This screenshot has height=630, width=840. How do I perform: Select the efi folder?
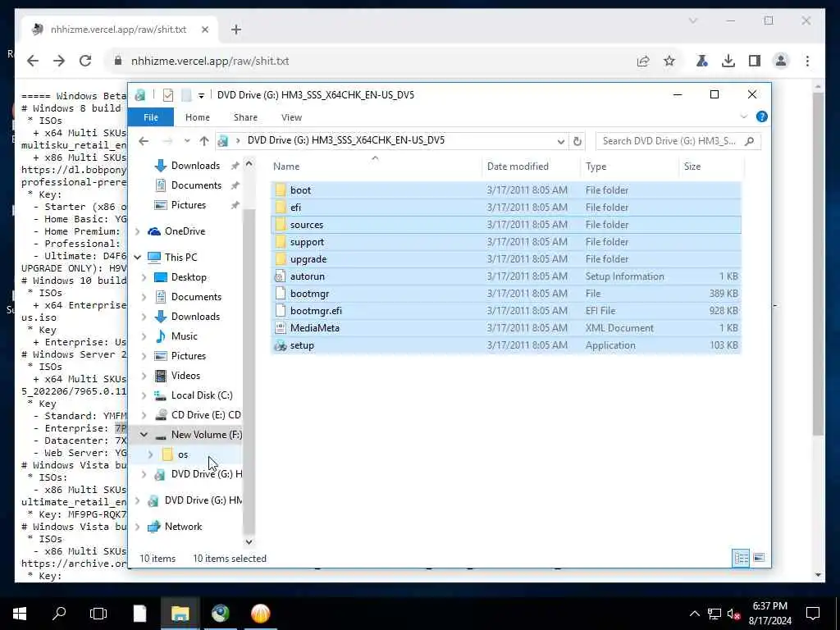505,208
